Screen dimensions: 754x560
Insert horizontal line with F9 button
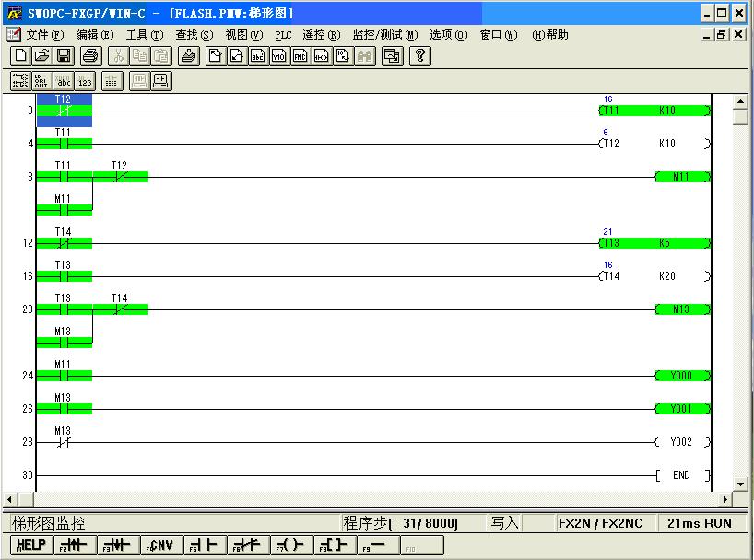(x=376, y=545)
